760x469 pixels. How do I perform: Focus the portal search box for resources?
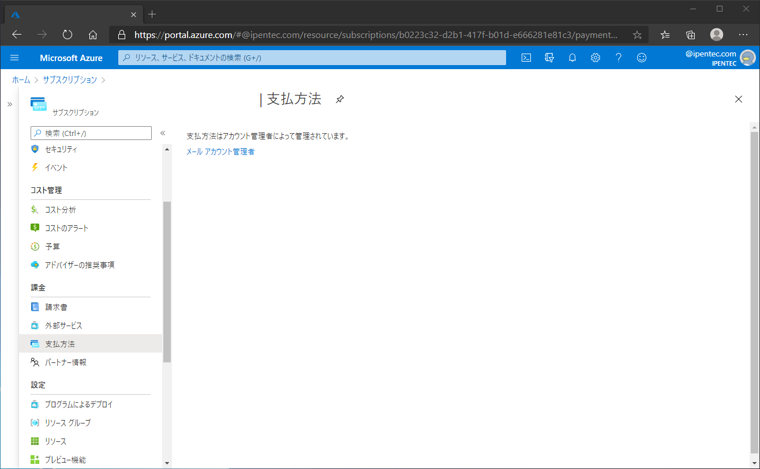click(x=312, y=58)
